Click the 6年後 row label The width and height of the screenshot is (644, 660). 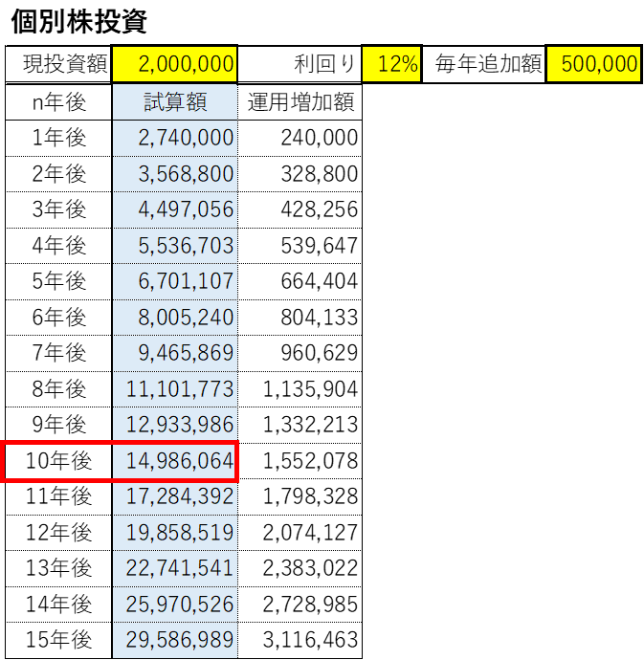click(x=58, y=318)
